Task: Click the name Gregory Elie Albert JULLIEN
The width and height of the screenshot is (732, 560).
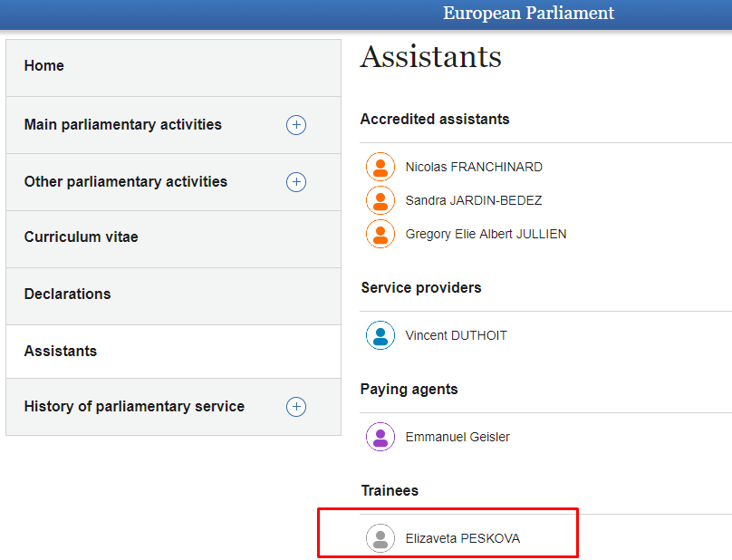Action: click(x=486, y=234)
